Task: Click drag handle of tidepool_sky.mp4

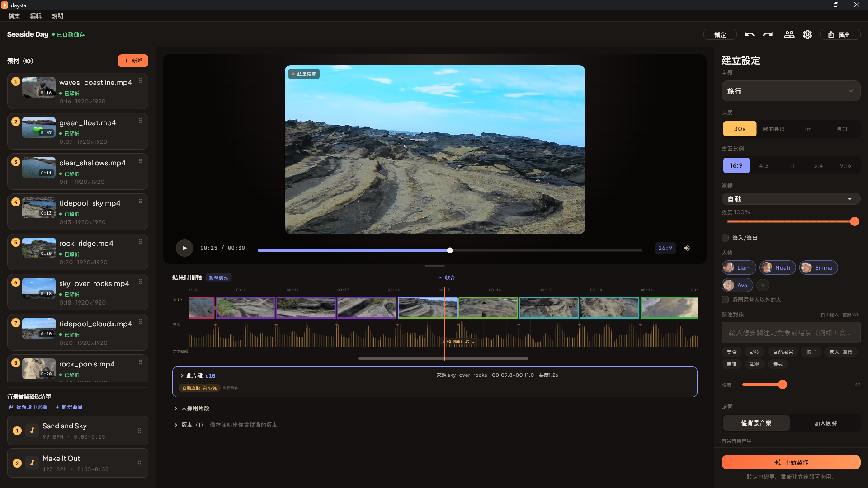Action: [x=141, y=201]
